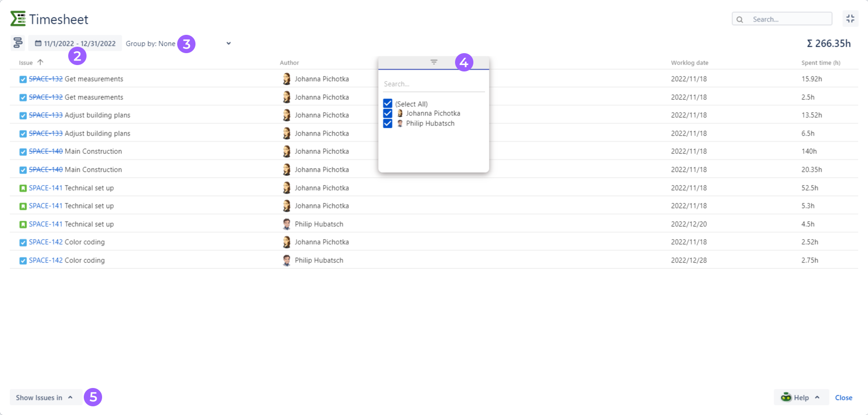This screenshot has width=868, height=415.
Task: Open the SPACE-142 Color coding issue link
Action: (x=45, y=242)
